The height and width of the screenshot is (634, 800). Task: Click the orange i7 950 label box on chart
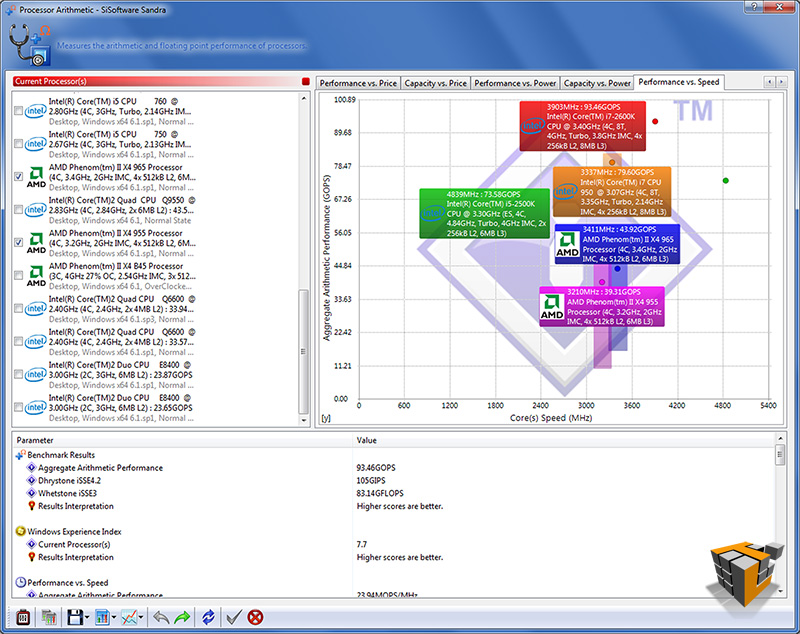point(612,192)
